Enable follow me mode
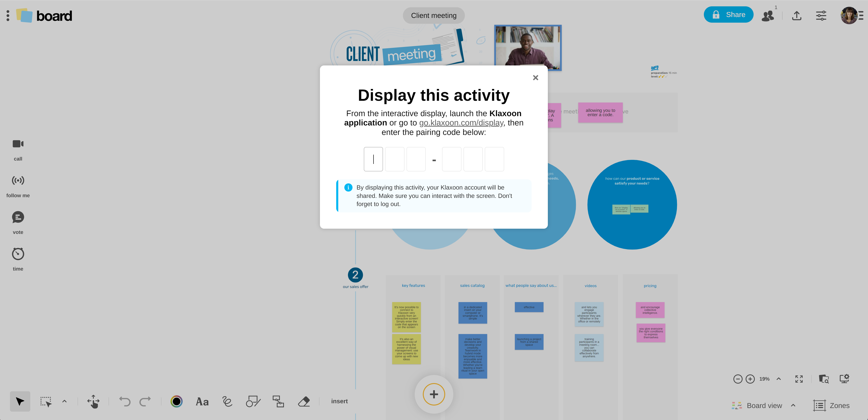This screenshot has width=868, height=420. coord(18,181)
